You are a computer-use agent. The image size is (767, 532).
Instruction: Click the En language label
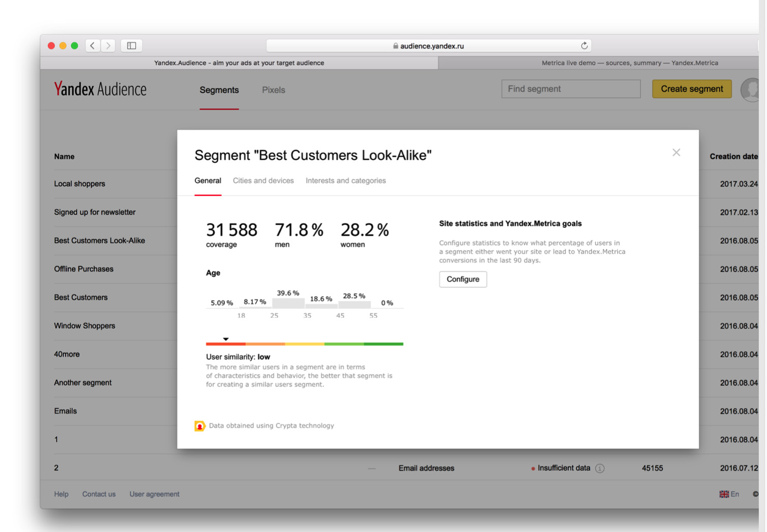tap(734, 494)
